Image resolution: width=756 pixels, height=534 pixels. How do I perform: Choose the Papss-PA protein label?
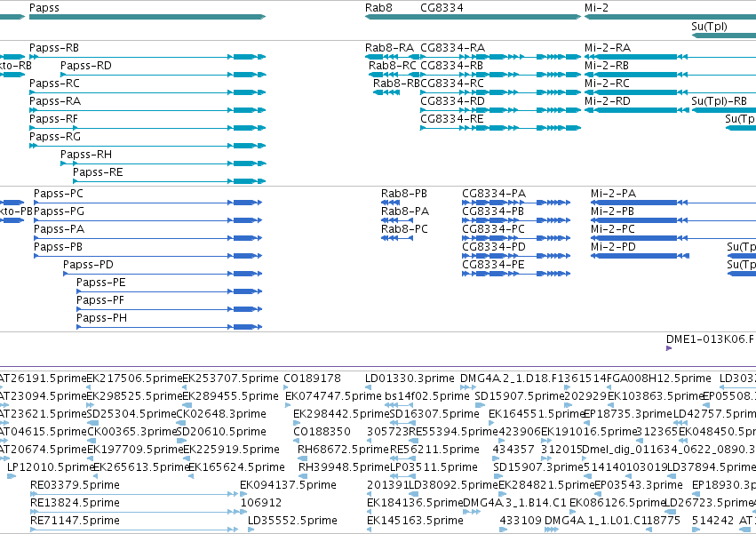point(59,229)
